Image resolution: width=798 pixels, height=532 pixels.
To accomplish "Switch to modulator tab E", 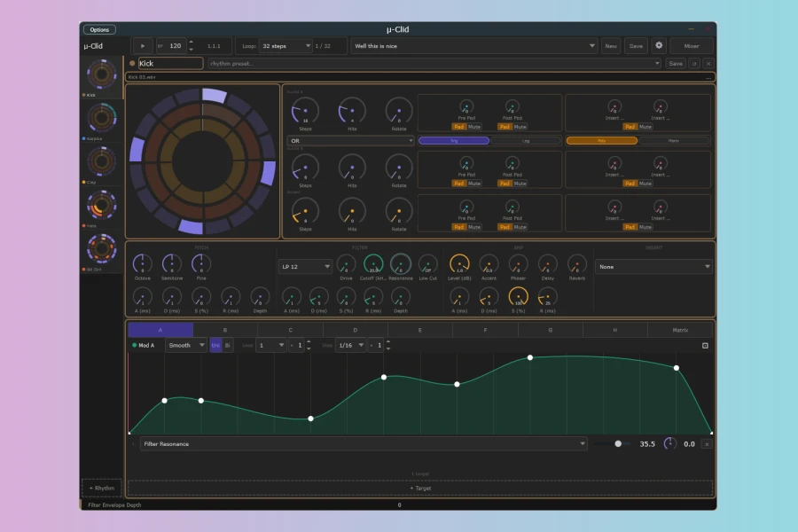I will [420, 330].
